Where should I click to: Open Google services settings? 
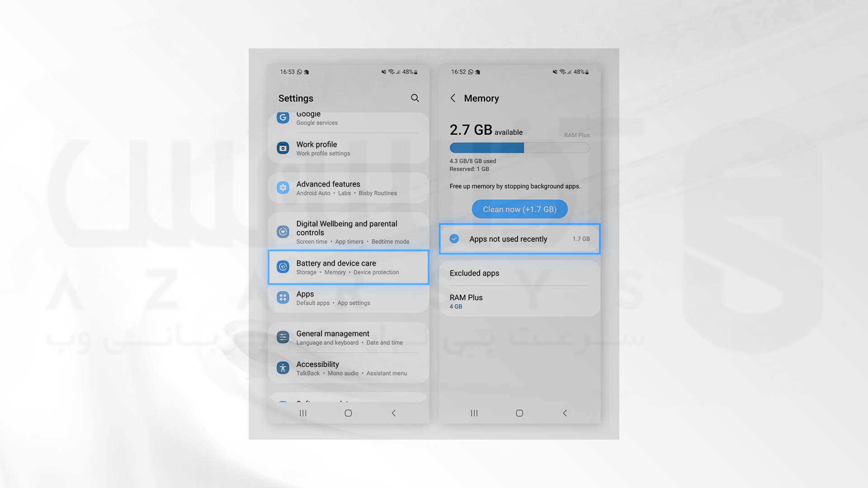click(x=348, y=118)
